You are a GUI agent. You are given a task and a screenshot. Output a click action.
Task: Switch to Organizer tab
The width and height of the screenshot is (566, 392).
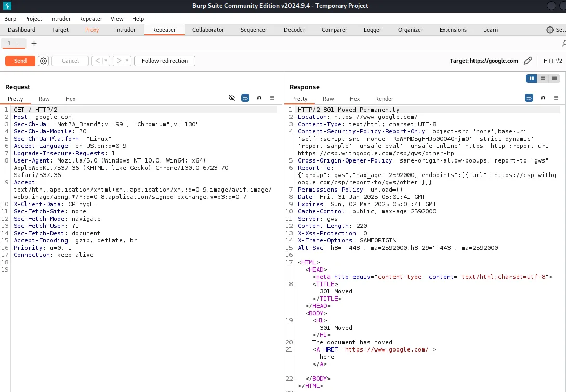(411, 30)
